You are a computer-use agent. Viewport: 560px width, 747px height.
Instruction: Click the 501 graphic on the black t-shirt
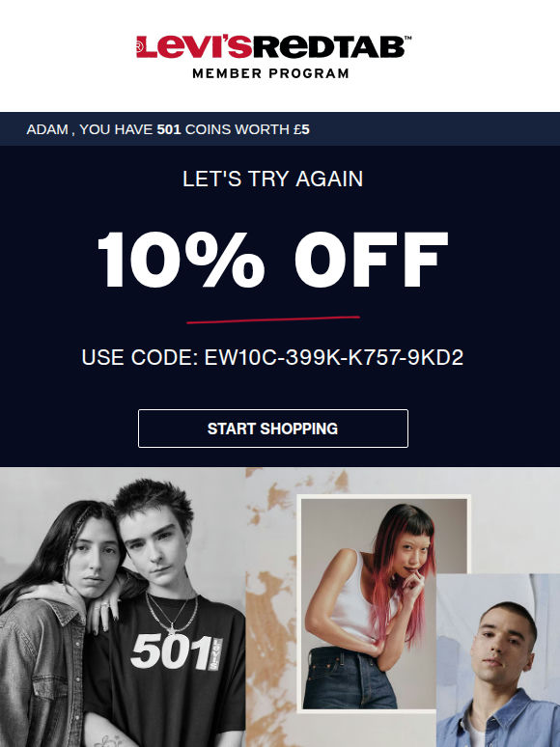click(x=171, y=651)
